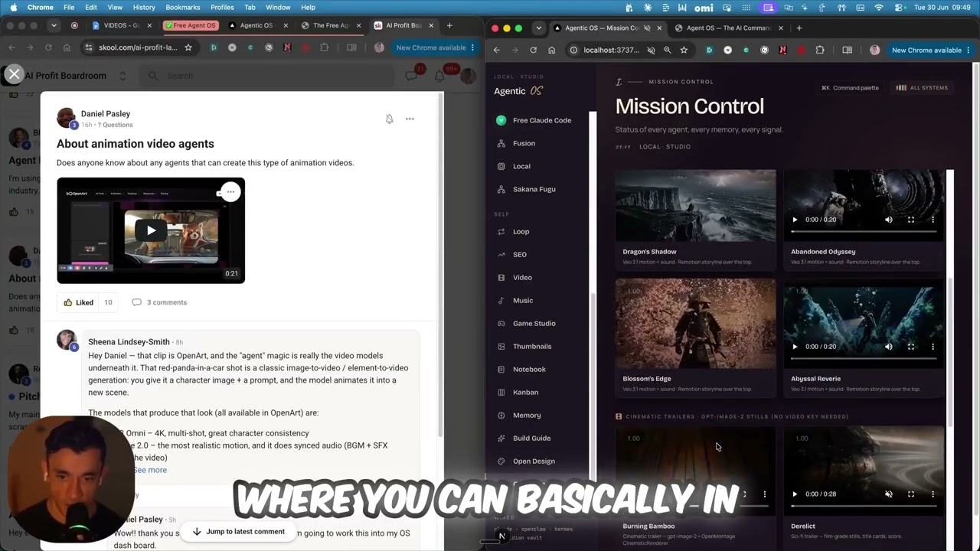Seek in Abandoned Odyssey video progress bar
This screenshot has width=980, height=551.
point(864,230)
